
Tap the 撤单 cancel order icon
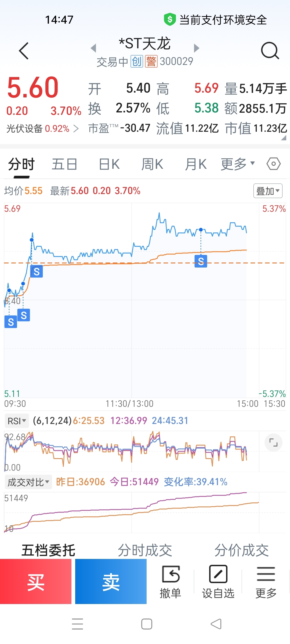pos(171,582)
